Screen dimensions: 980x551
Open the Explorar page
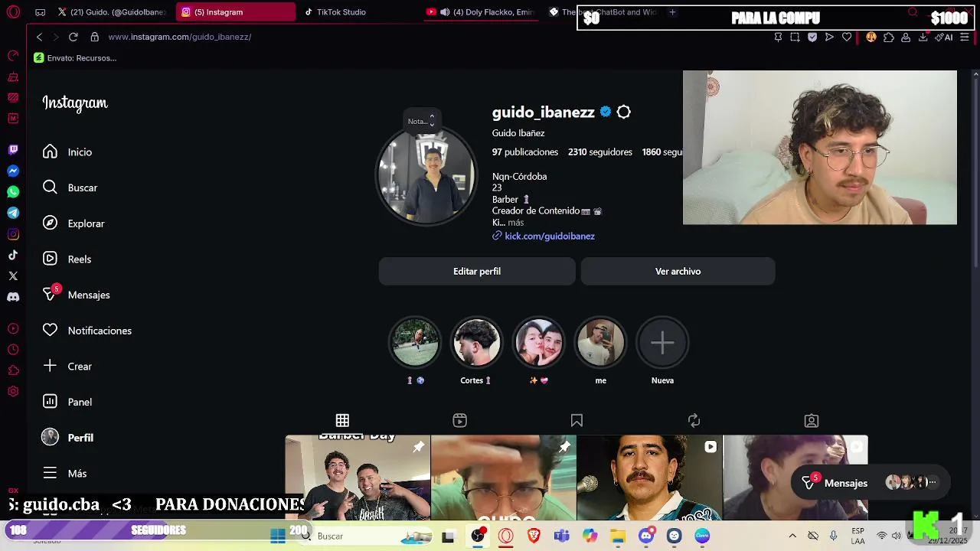click(x=73, y=223)
